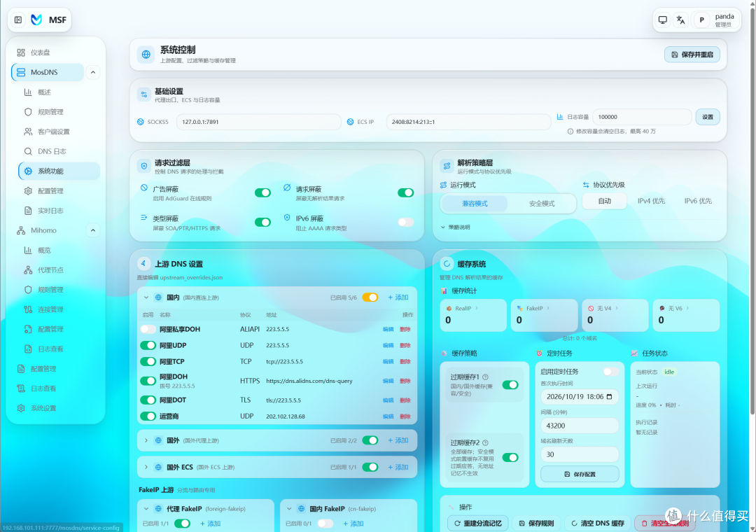Click the 解析策略层 header icon
This screenshot has width=756, height=532.
tap(447, 167)
